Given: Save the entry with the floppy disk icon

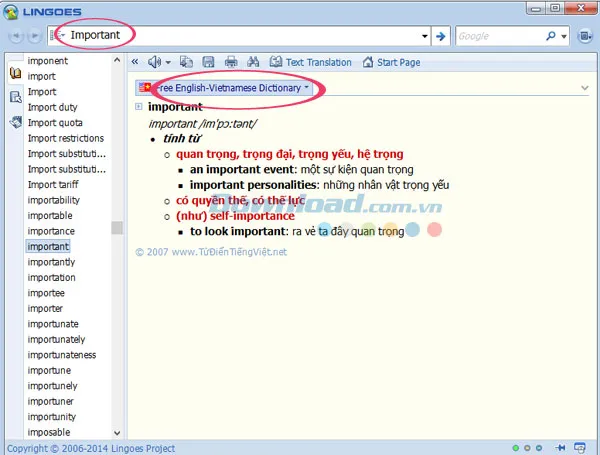Looking at the screenshot, I should click(209, 62).
